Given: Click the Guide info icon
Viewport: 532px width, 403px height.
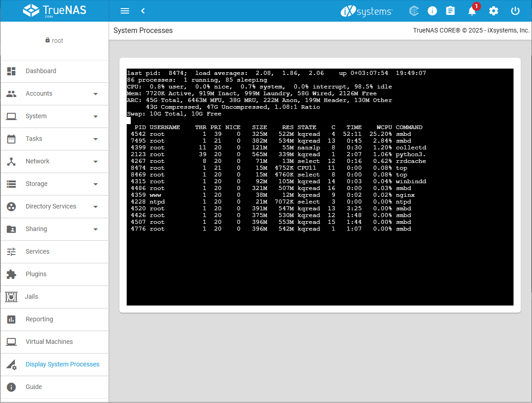Looking at the screenshot, I should 11,387.
